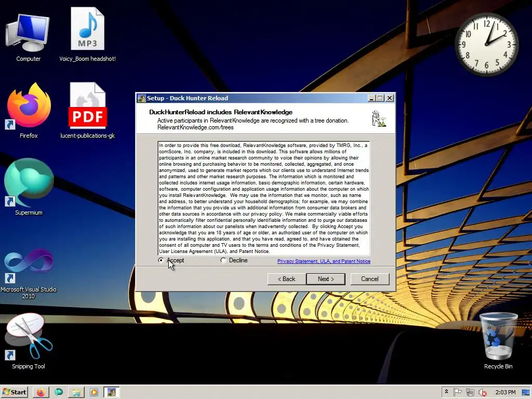Click the Duck Hunter setup taskbar button
The image size is (532, 399).
coord(112,392)
